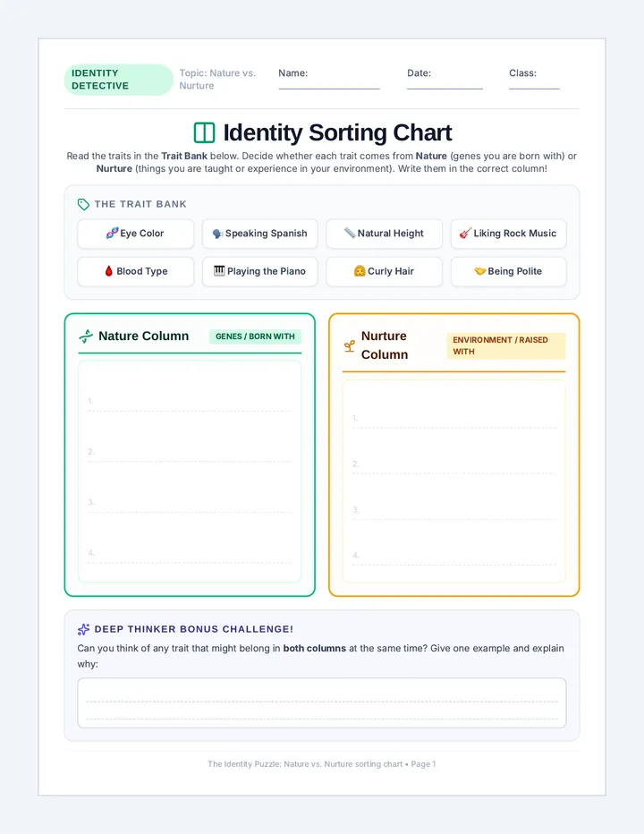Image resolution: width=644 pixels, height=834 pixels.
Task: Click line 1 in the Nature Column
Action: [190, 402]
